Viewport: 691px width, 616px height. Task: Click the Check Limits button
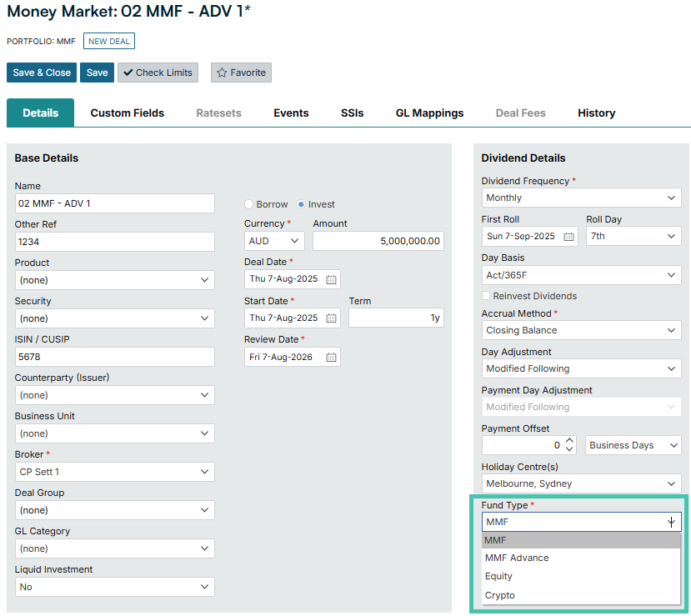158,73
